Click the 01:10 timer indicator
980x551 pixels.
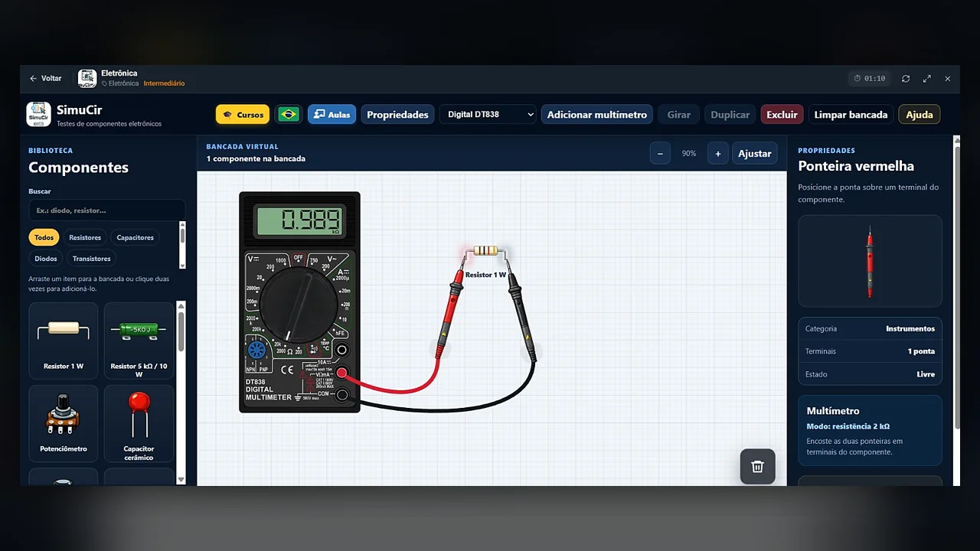coord(871,79)
